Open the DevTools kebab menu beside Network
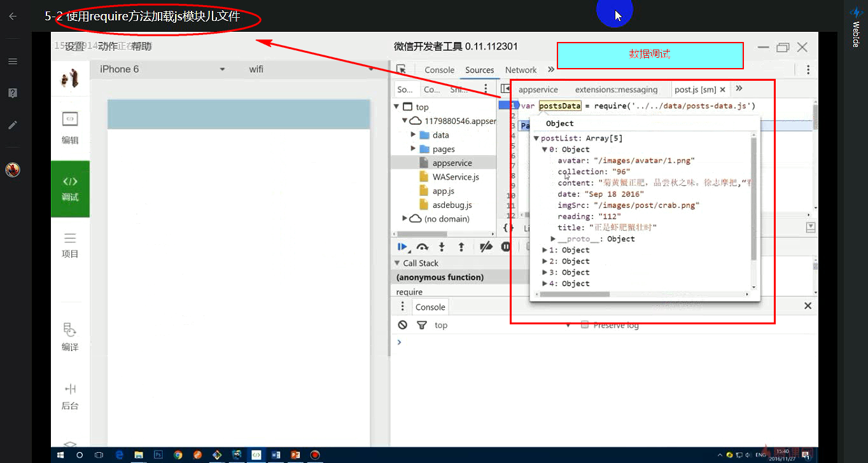 808,70
